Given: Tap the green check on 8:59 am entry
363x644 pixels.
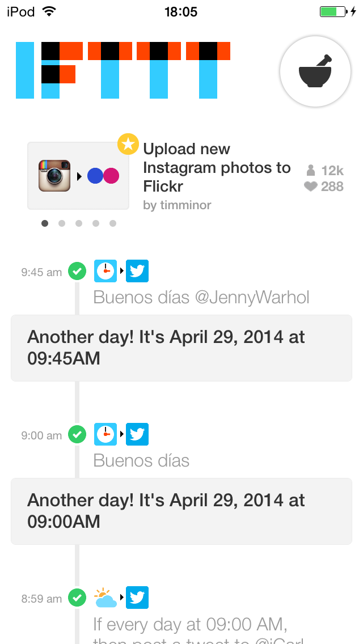Looking at the screenshot, I should [77, 598].
